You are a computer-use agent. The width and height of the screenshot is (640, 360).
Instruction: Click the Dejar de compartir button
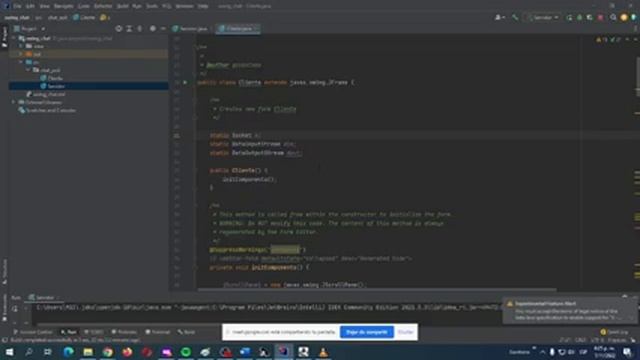coord(367,332)
